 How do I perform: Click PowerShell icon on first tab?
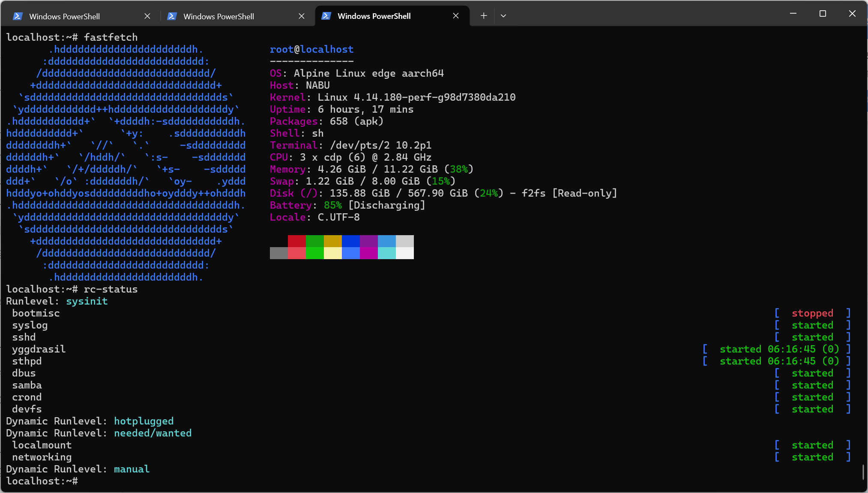click(x=18, y=16)
